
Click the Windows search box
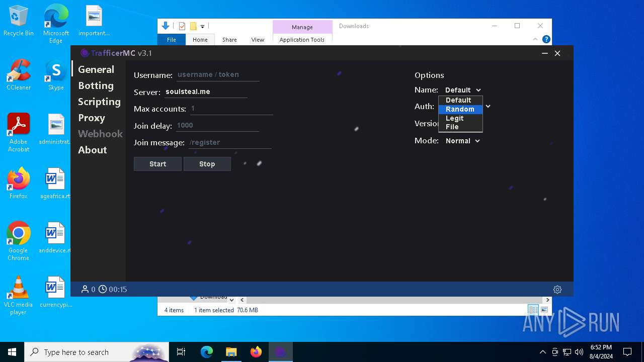97,352
